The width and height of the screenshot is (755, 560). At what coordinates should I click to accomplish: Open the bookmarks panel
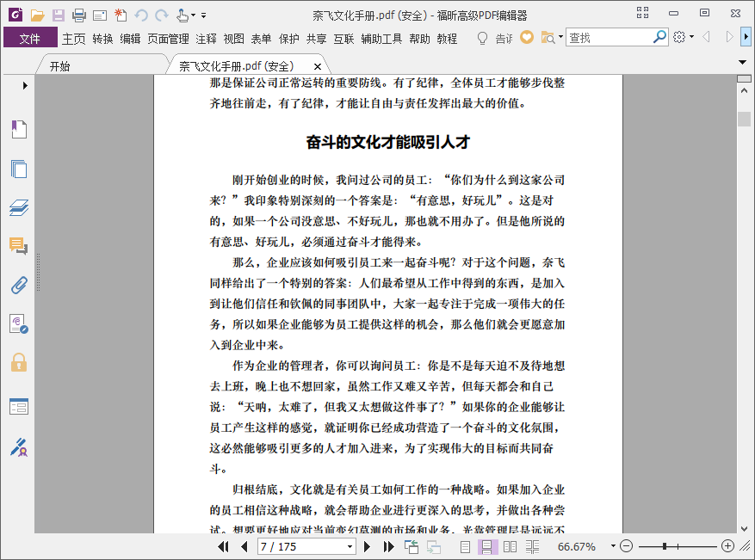click(19, 129)
